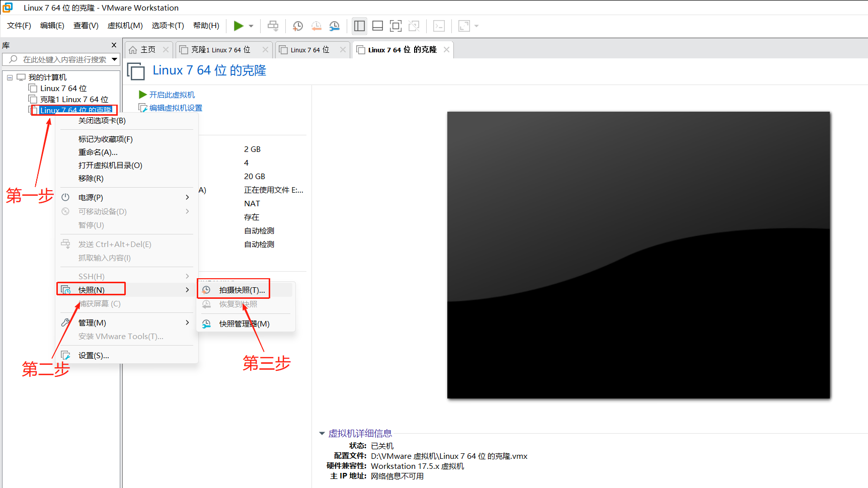Click the console view toolbar icon

439,26
